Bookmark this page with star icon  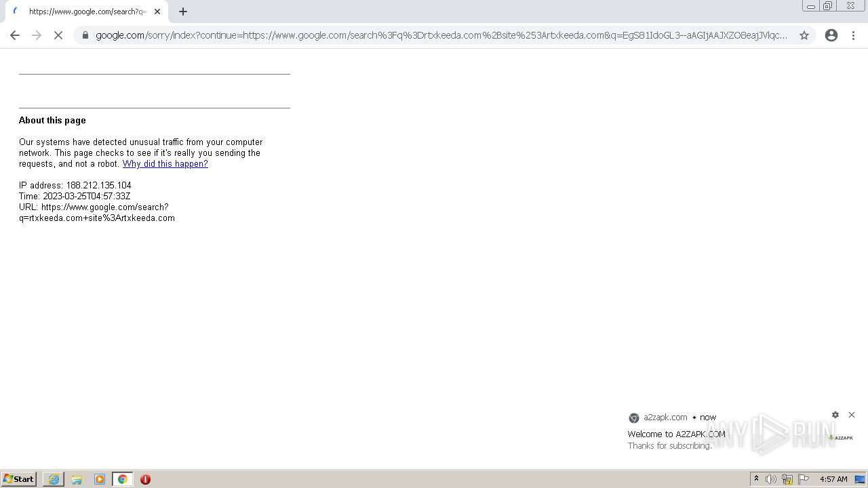pyautogui.click(x=804, y=35)
